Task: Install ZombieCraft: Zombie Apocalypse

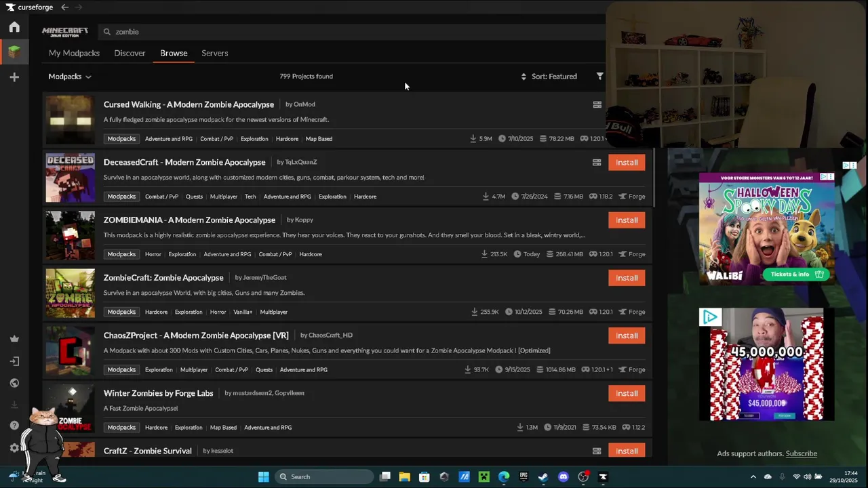Action: click(627, 277)
